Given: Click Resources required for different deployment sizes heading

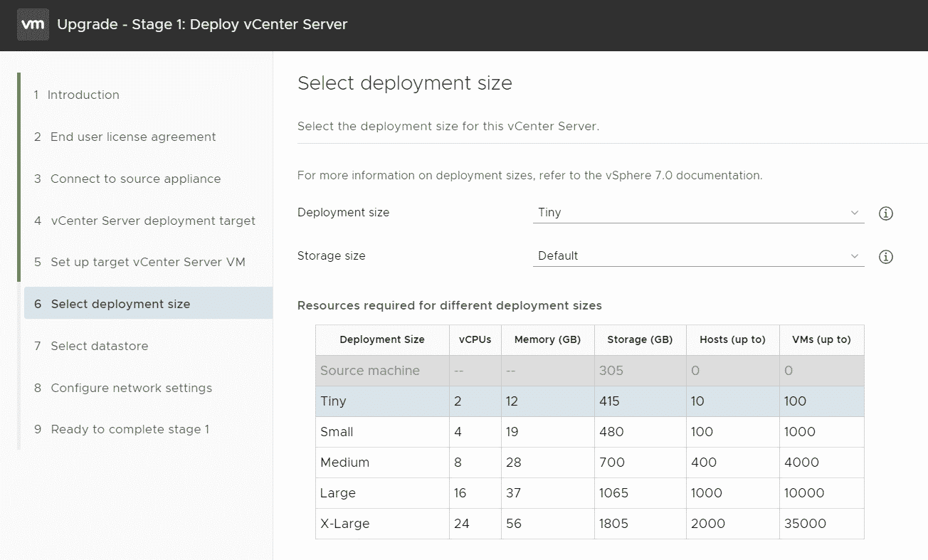Looking at the screenshot, I should point(450,305).
